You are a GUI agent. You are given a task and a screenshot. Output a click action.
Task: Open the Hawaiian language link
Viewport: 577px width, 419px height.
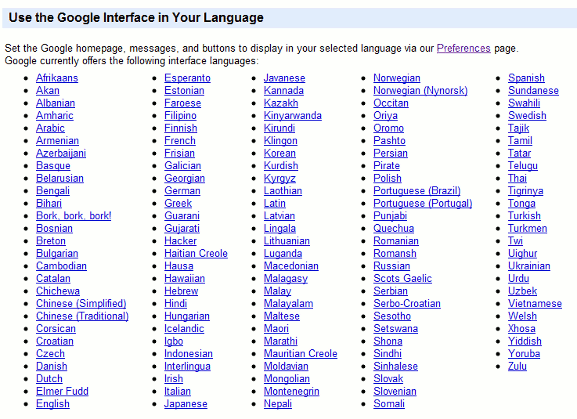click(184, 278)
